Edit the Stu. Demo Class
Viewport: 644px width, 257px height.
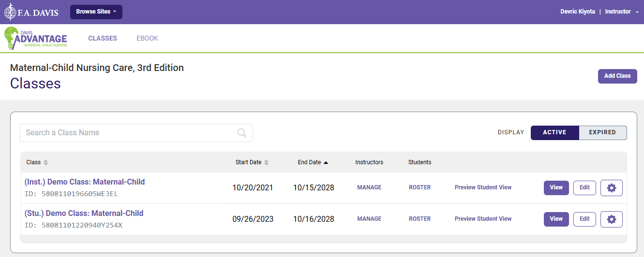pyautogui.click(x=584, y=219)
